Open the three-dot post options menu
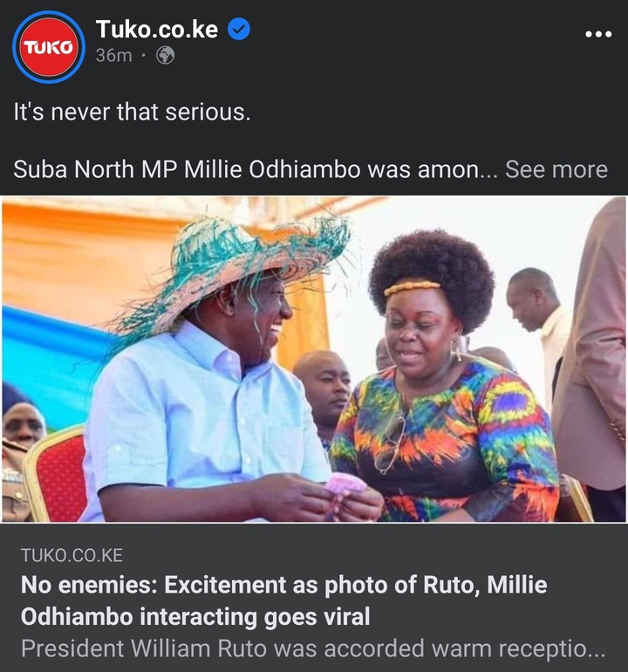The height and width of the screenshot is (672, 628). point(598,34)
